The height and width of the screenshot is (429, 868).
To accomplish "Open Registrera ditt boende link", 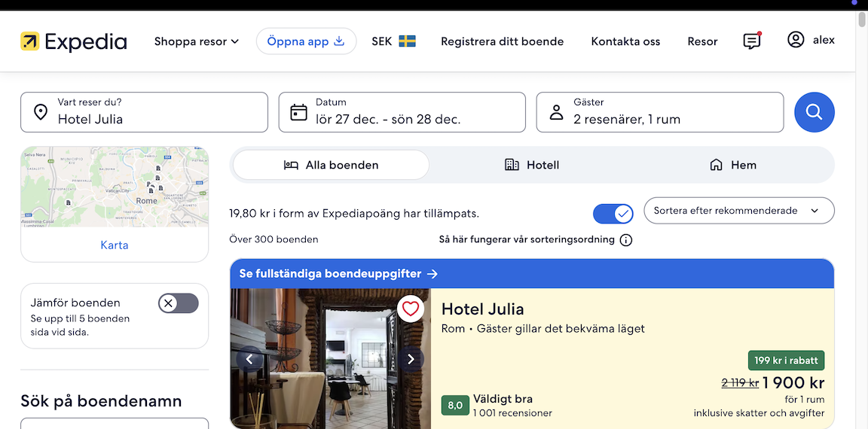I will pyautogui.click(x=502, y=41).
